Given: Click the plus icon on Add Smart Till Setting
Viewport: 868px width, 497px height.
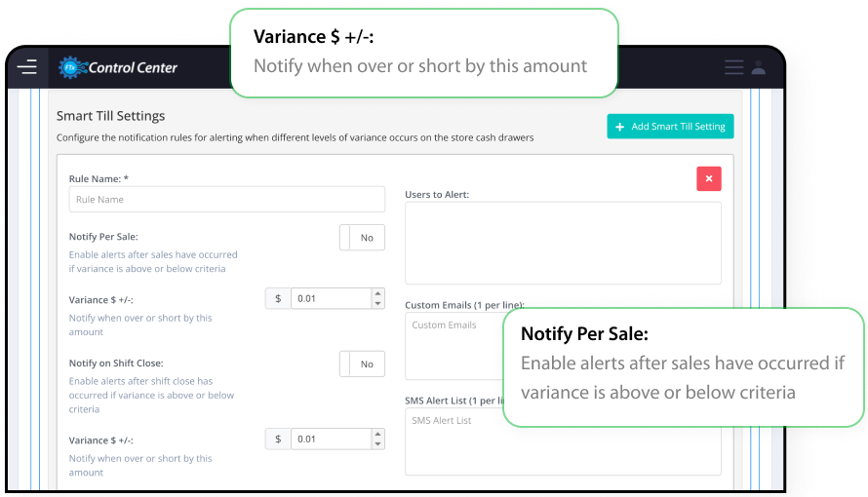Looking at the screenshot, I should pos(620,127).
